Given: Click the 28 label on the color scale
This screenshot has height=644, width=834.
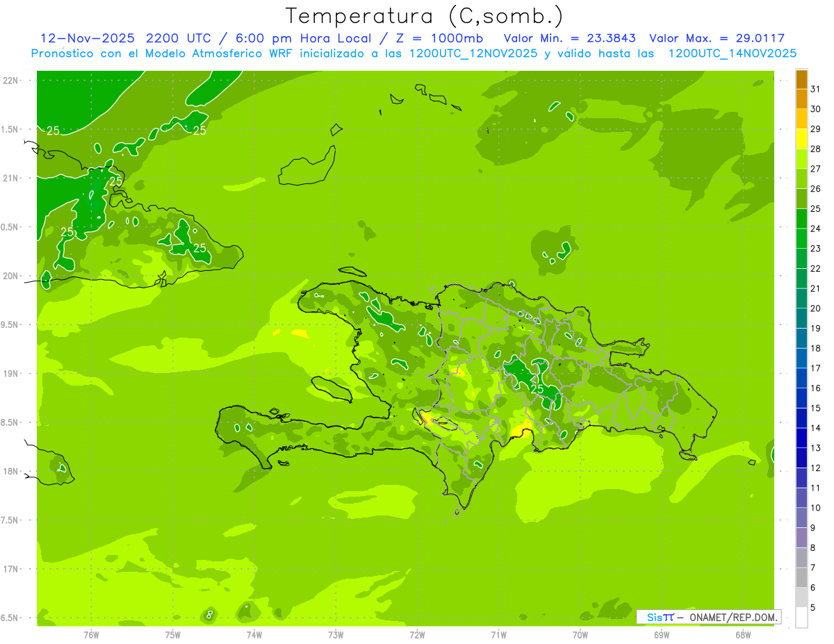Looking at the screenshot, I should (815, 149).
